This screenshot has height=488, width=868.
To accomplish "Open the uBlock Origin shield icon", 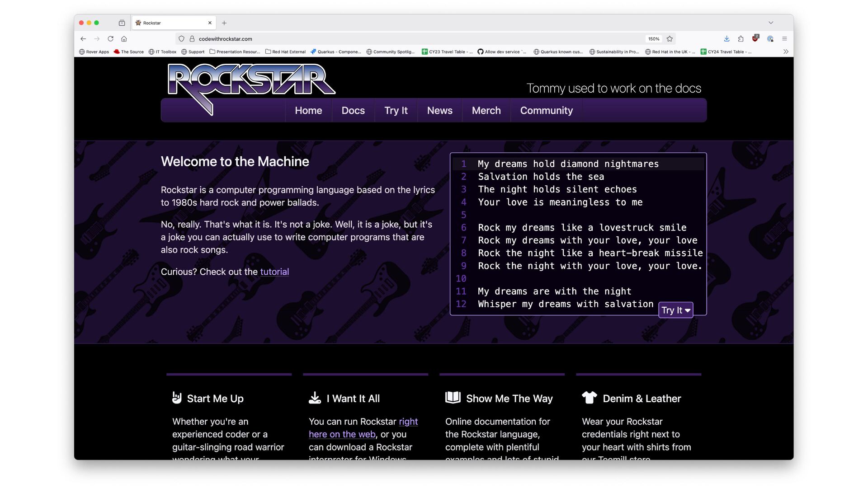I will click(x=755, y=39).
